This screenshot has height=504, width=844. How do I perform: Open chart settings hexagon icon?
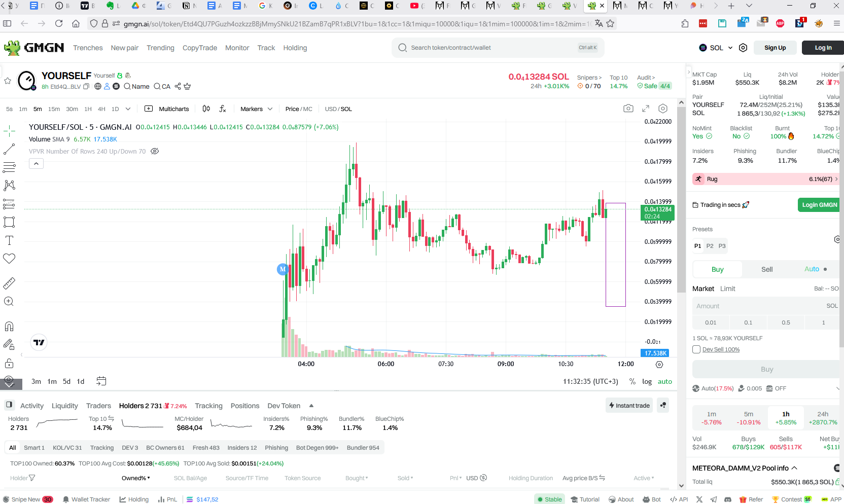pos(663,109)
